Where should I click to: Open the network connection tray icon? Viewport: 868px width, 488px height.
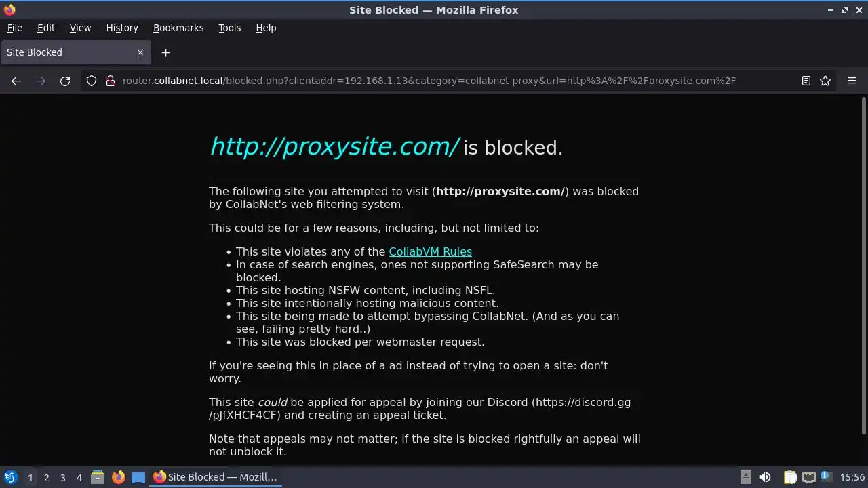point(808,477)
